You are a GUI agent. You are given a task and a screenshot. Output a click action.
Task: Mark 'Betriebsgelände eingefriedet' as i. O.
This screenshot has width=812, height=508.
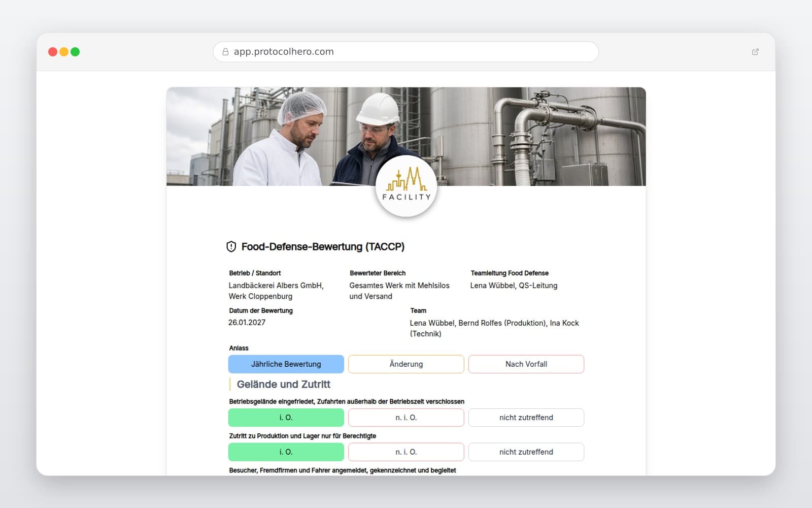click(286, 418)
